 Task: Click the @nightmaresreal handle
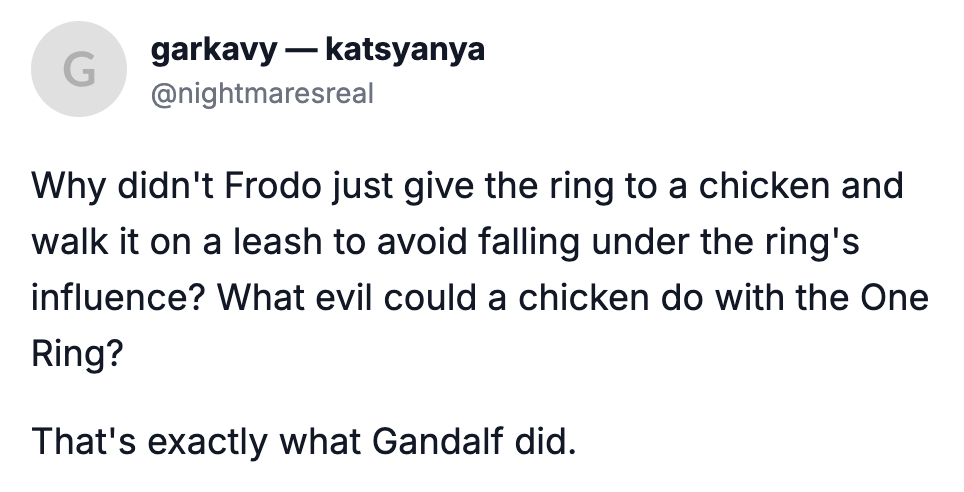pyautogui.click(x=261, y=94)
